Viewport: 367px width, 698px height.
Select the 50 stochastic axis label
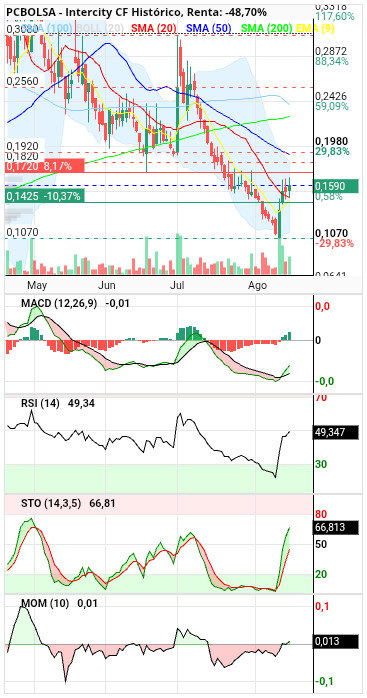point(321,544)
